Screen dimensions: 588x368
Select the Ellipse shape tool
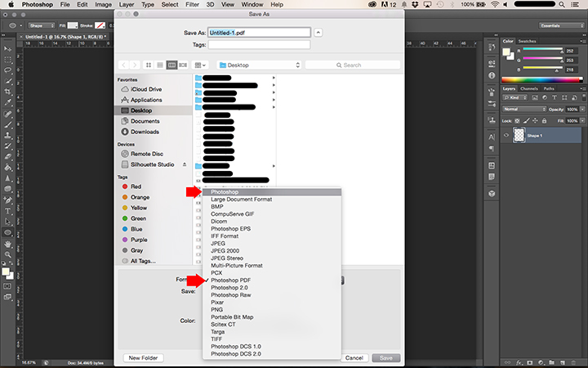7,233
